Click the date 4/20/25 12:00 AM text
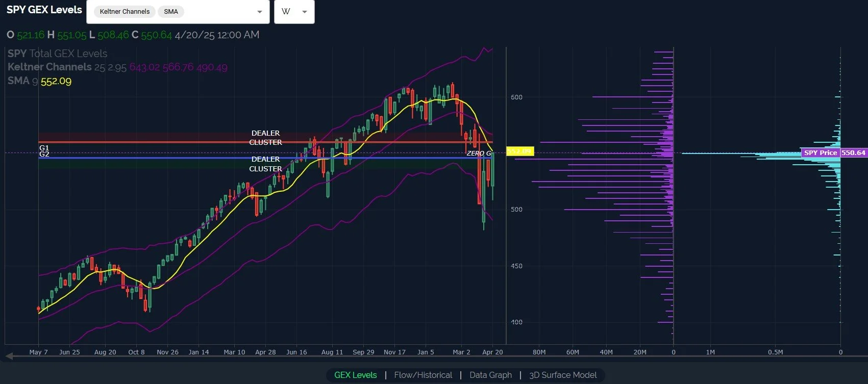 217,35
